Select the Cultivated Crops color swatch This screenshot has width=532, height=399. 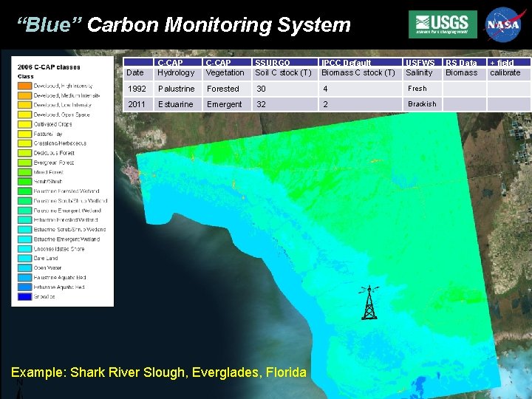tap(25, 124)
